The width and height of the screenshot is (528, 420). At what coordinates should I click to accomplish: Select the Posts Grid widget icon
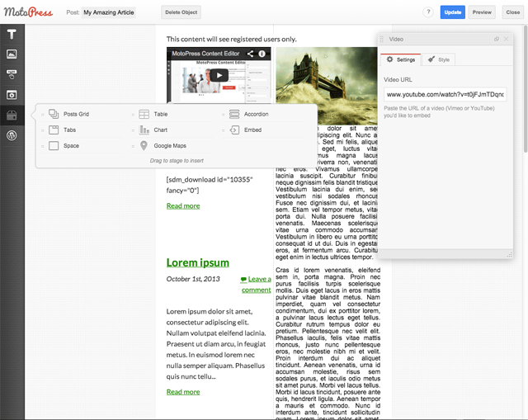[54, 114]
